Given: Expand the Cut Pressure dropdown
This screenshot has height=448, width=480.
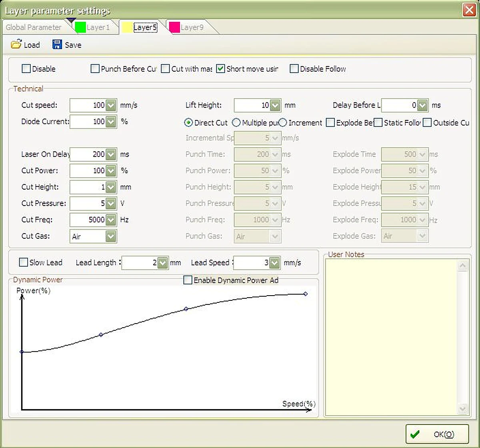Looking at the screenshot, I should (111, 203).
